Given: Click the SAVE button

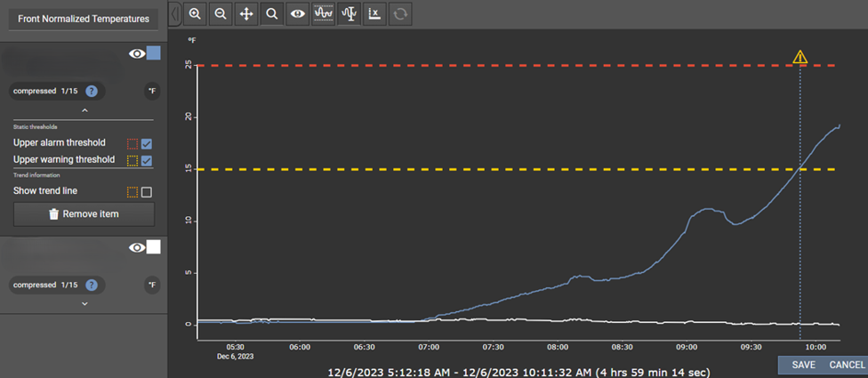Looking at the screenshot, I should click(803, 365).
